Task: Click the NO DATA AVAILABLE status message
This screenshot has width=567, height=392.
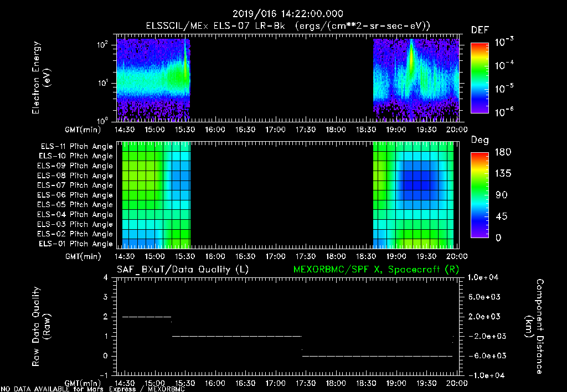Action: pyautogui.click(x=93, y=389)
